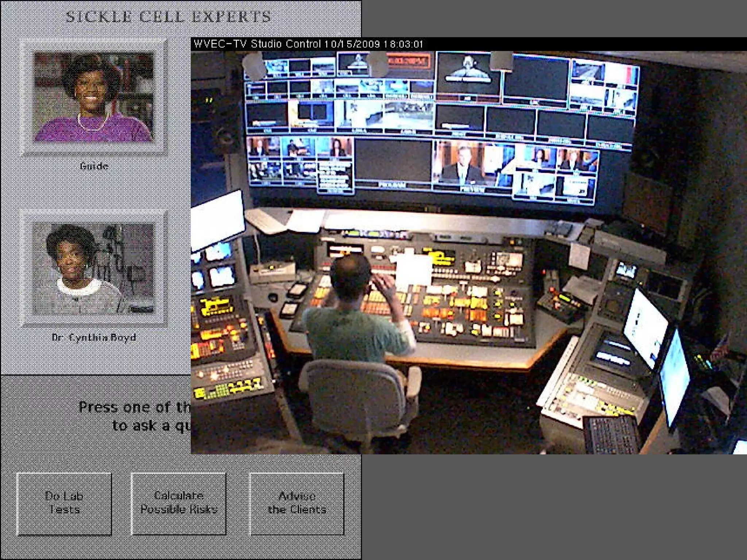Click the Sickle Cell Experts heading
Screen dimensions: 747x560
pos(168,17)
